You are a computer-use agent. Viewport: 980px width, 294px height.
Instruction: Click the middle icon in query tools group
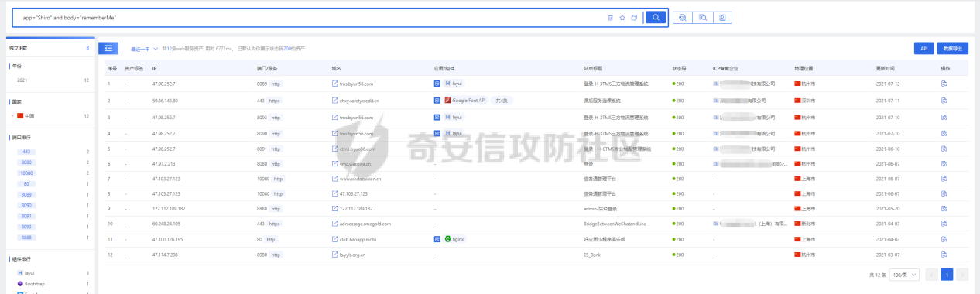703,17
